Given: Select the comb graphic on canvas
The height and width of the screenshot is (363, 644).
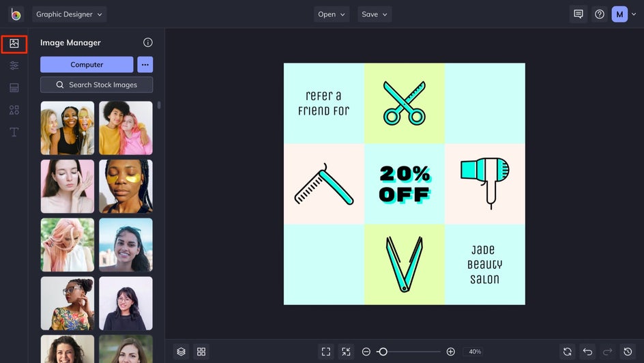Looking at the screenshot, I should click(x=324, y=184).
